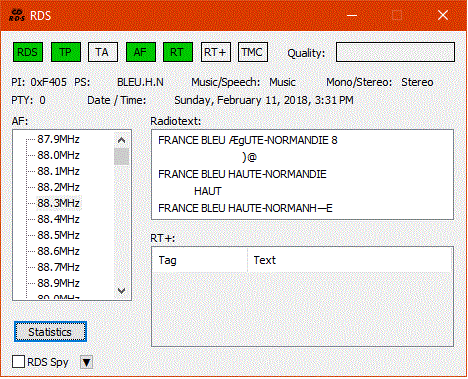The image size is (468, 379).
Task: Click Radiotext line ending NORMANH—E
Action: tap(245, 208)
